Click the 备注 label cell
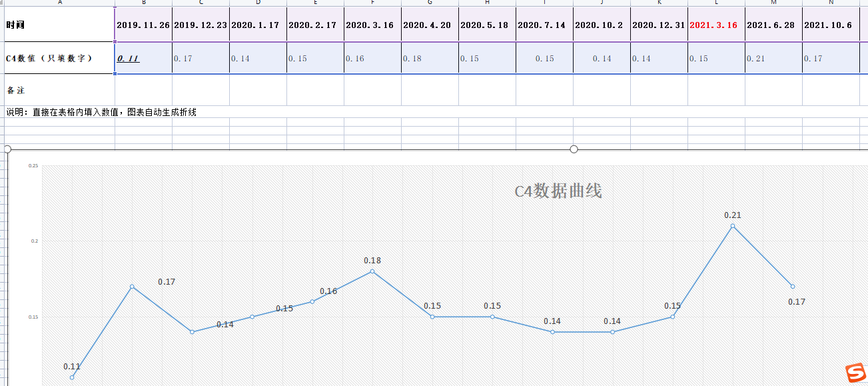 point(57,90)
